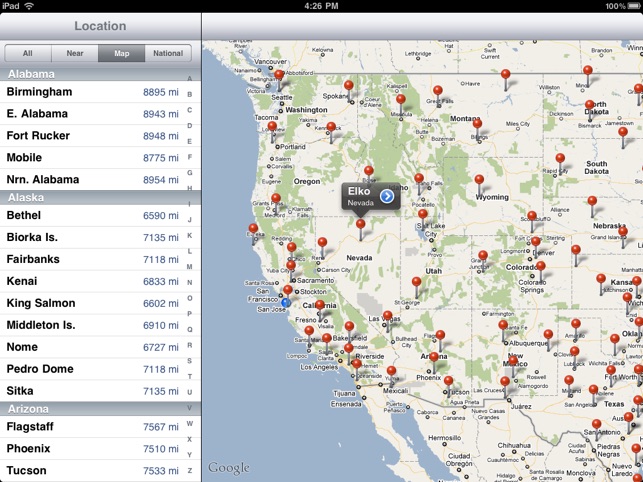The image size is (643, 482).
Task: Select the red pin near Spokane
Action: point(349,85)
